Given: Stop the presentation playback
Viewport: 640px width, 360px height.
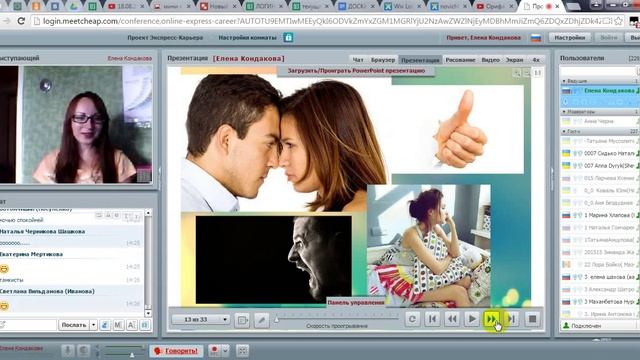Looking at the screenshot, I should (532, 319).
